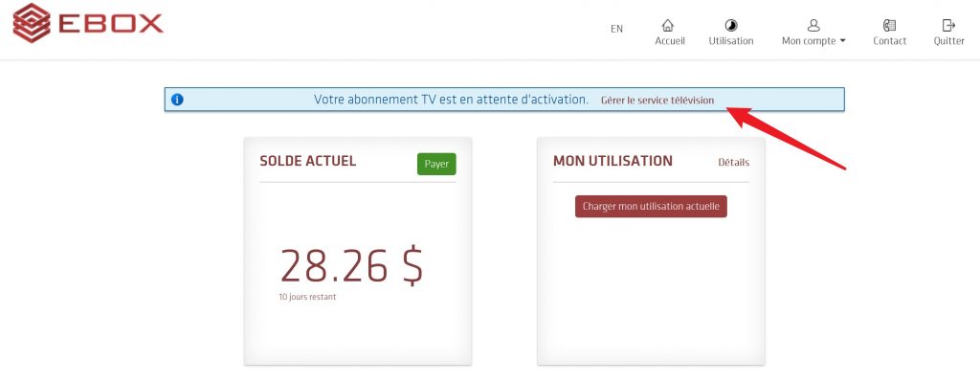Click the EBOX wordmark text
This screenshot has height=383, width=980.
111,23
